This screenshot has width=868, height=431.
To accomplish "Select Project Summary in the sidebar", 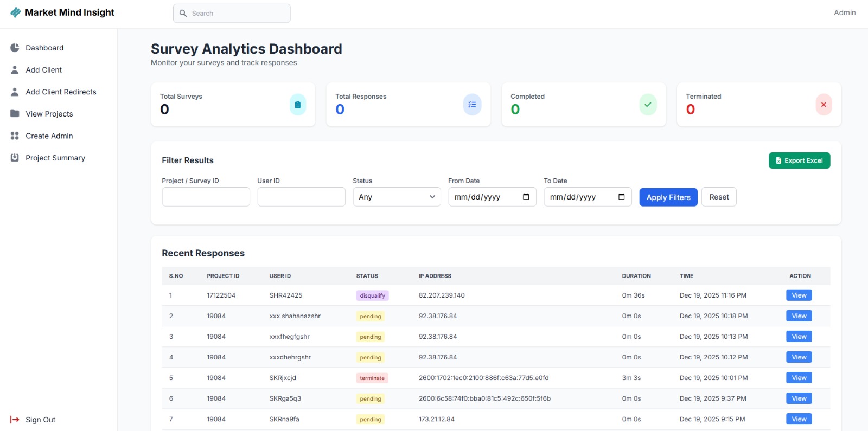I will pyautogui.click(x=55, y=158).
